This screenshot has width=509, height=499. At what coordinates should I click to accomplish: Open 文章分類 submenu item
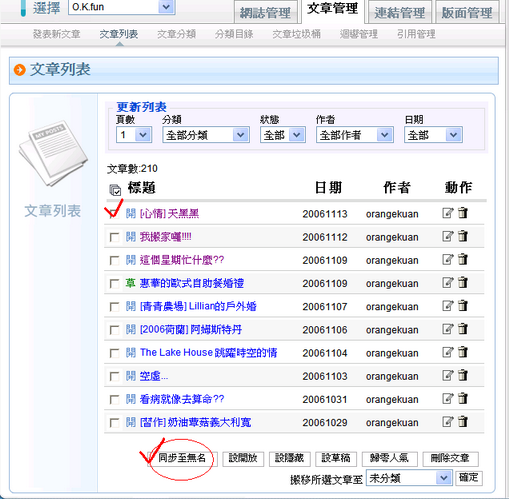pos(176,34)
